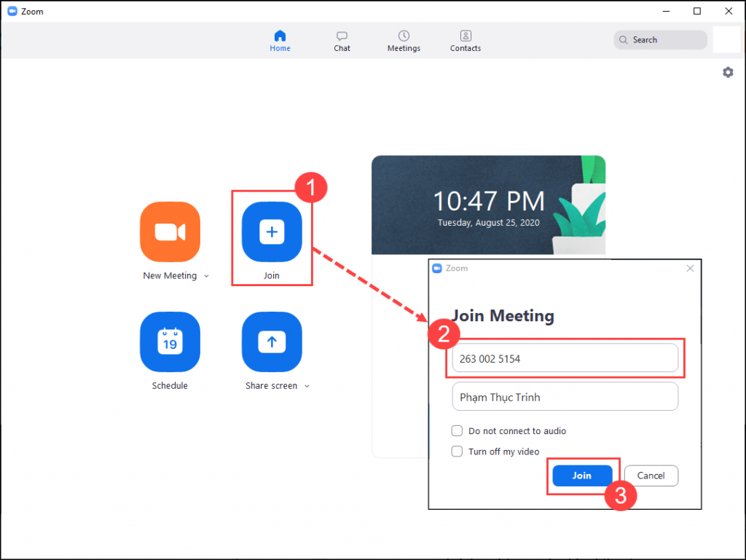Viewport: 746px width, 560px height.
Task: Expand the New Meeting dropdown arrow
Action: coord(206,276)
